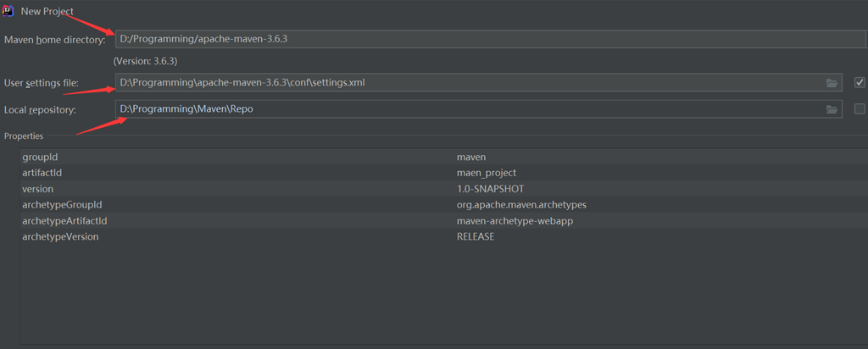This screenshot has width=868, height=349.
Task: Select the artifactId property name
Action: (42, 173)
